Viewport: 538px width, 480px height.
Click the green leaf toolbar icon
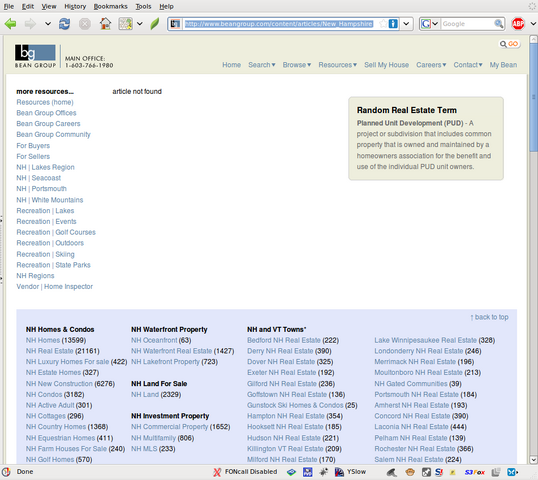pyautogui.click(x=155, y=24)
